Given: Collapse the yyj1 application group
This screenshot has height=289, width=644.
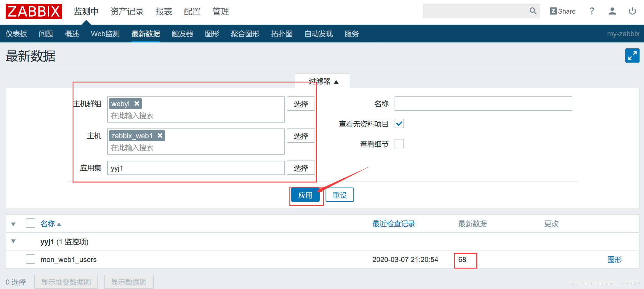Looking at the screenshot, I should click(x=13, y=241).
